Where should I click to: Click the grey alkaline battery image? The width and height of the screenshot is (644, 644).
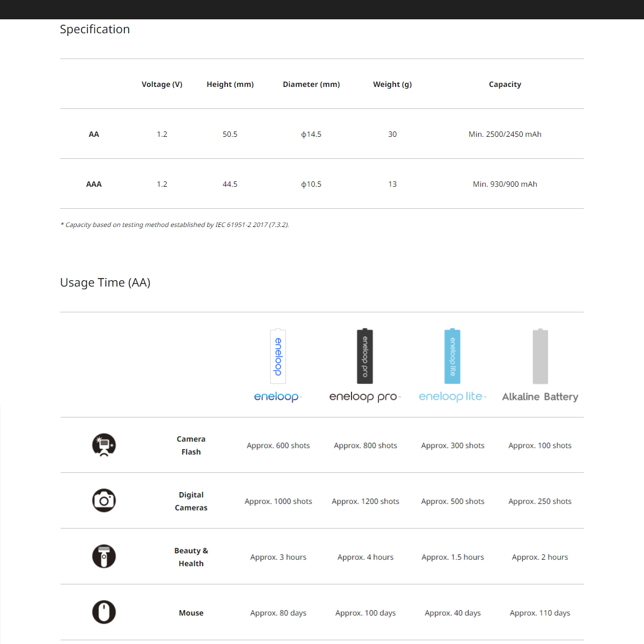click(x=540, y=356)
